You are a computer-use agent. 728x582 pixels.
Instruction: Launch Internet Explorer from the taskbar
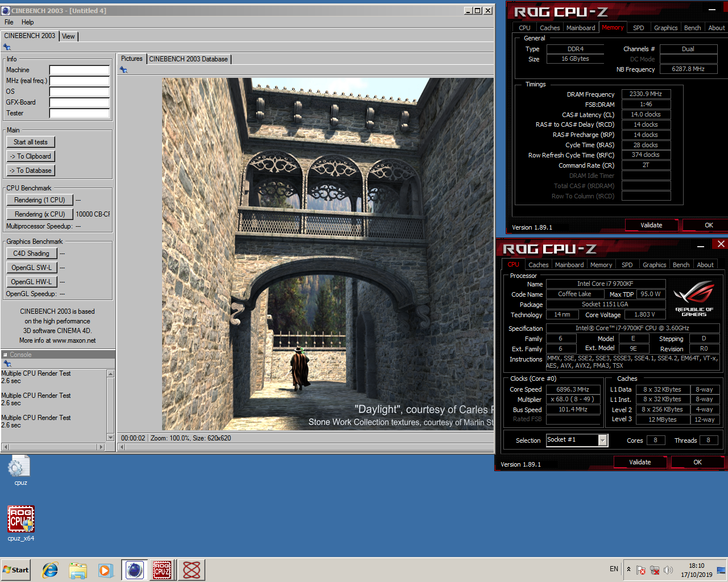tap(50, 570)
